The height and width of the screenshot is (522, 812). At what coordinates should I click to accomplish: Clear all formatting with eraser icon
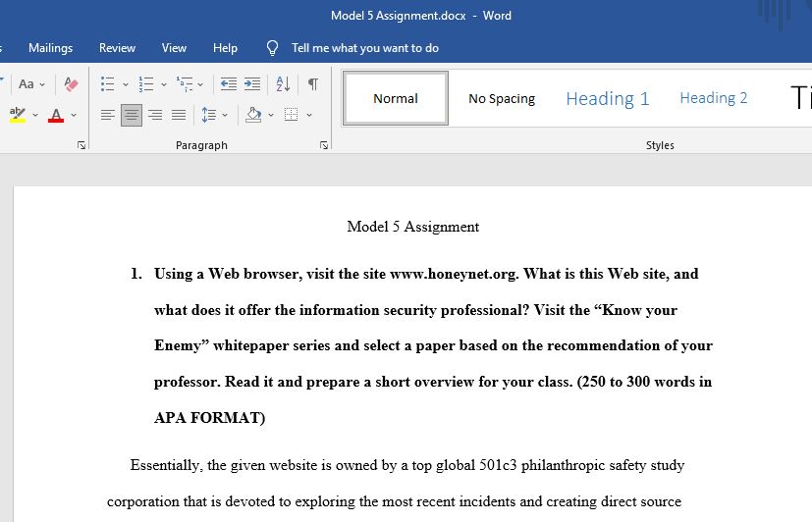point(71,83)
